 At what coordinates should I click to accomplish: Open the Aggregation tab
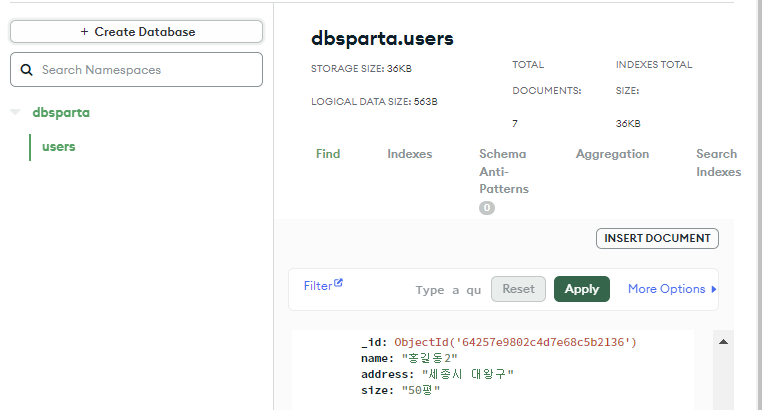pyautogui.click(x=612, y=154)
